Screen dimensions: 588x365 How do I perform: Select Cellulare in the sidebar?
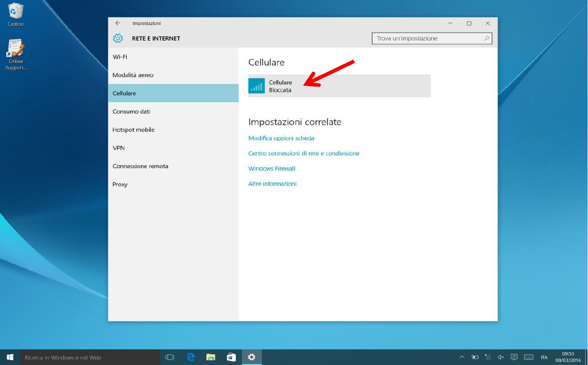tap(173, 93)
